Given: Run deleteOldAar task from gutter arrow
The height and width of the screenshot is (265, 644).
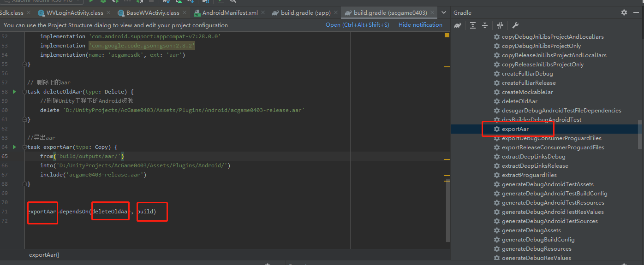Looking at the screenshot, I should click(14, 92).
